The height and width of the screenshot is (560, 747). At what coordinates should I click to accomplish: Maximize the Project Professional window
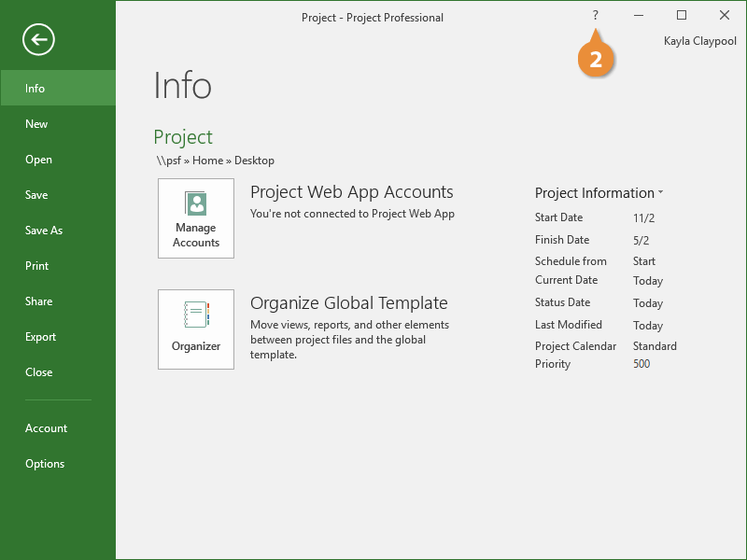tap(682, 16)
